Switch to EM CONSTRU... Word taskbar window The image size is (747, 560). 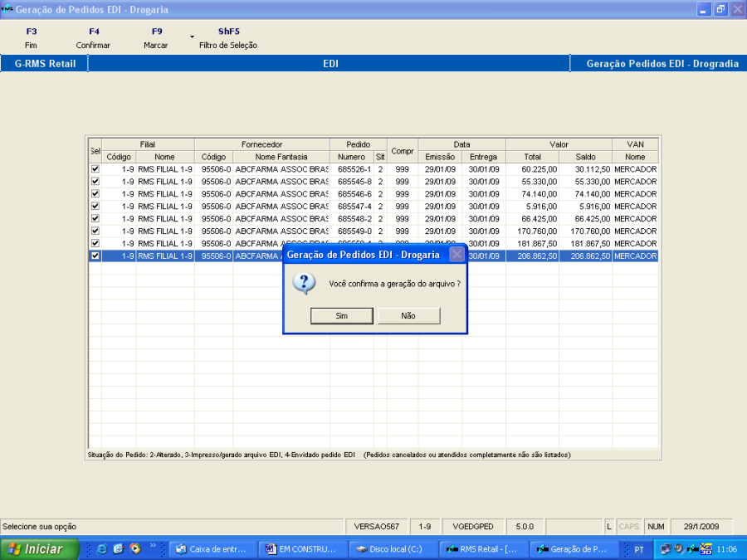(x=303, y=549)
